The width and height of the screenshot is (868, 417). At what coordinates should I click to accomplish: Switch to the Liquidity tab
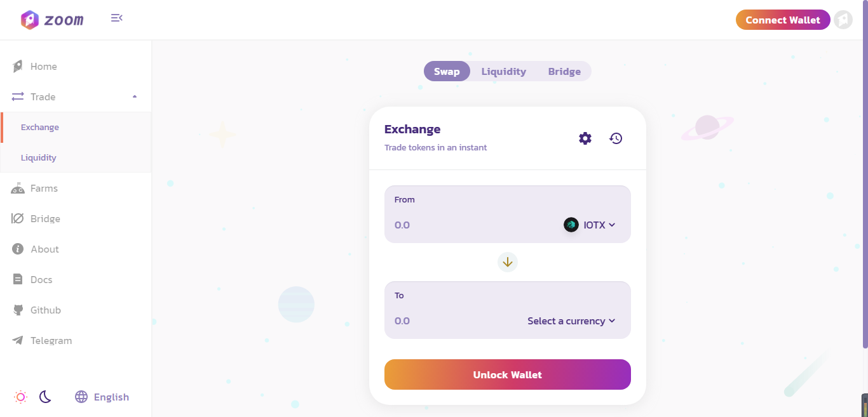tap(503, 71)
